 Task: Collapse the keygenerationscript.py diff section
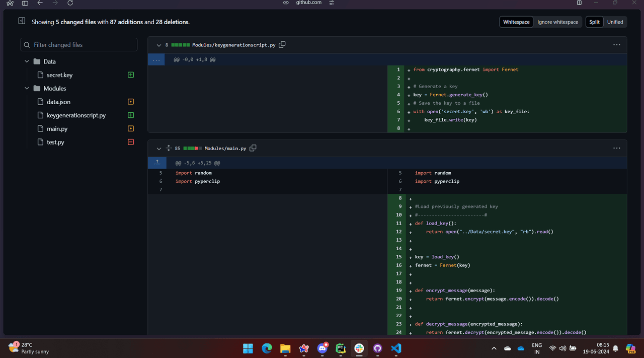[159, 45]
